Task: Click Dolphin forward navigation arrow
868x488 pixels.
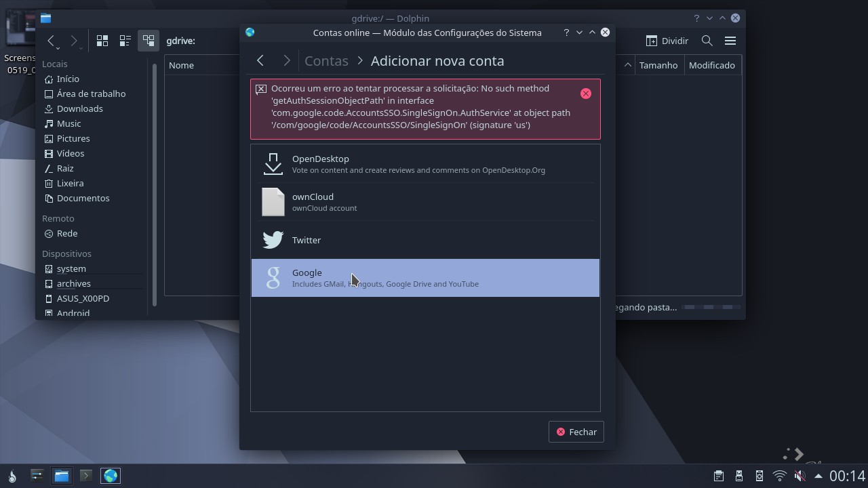Action: tap(75, 41)
